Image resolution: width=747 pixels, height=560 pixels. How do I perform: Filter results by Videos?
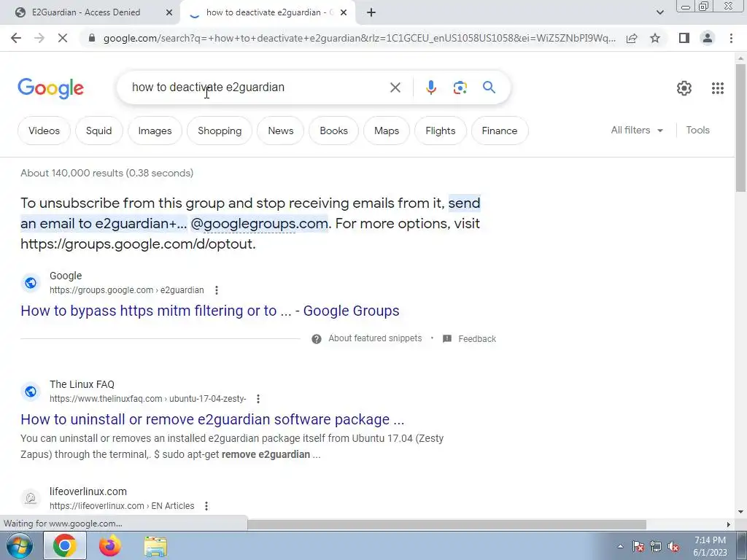pyautogui.click(x=44, y=131)
